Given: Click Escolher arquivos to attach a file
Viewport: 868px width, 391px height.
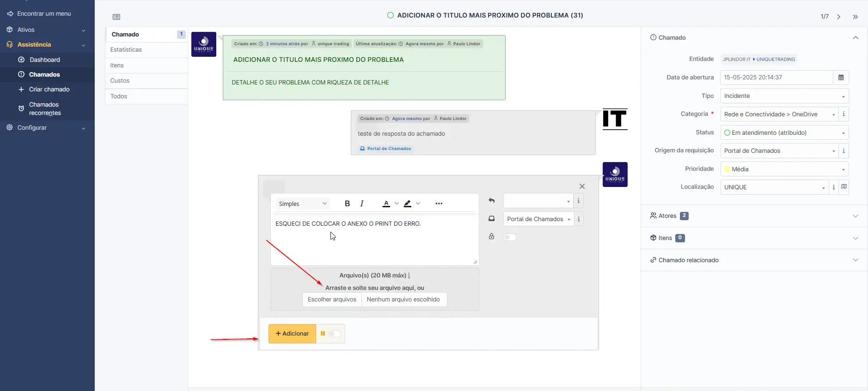Looking at the screenshot, I should tap(332, 300).
